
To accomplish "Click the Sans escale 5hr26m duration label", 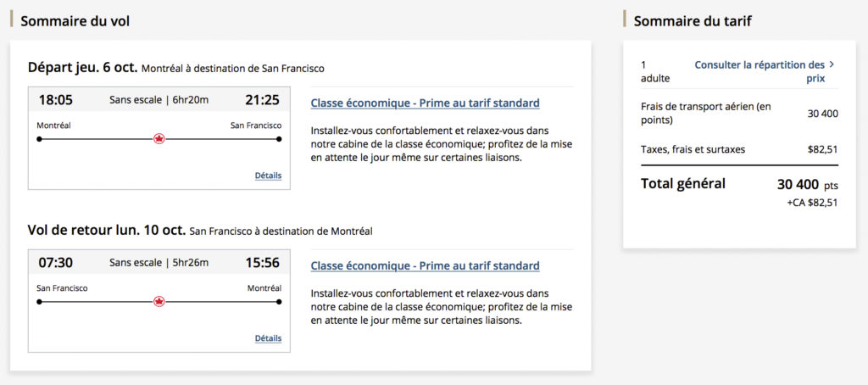I will 159,263.
